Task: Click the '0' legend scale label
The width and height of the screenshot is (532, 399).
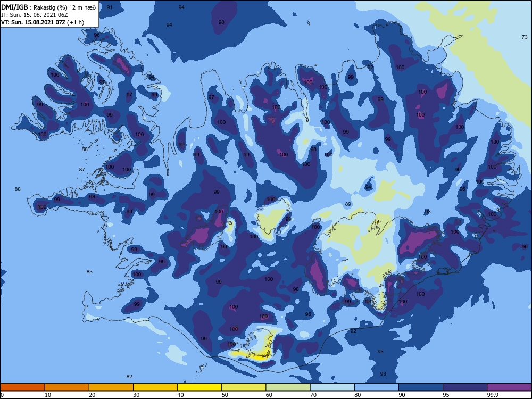Action: (2, 395)
